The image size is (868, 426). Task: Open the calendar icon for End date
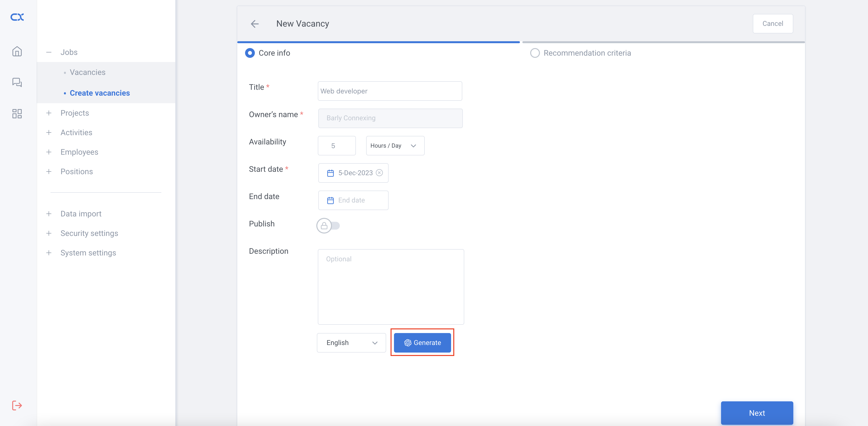click(331, 200)
